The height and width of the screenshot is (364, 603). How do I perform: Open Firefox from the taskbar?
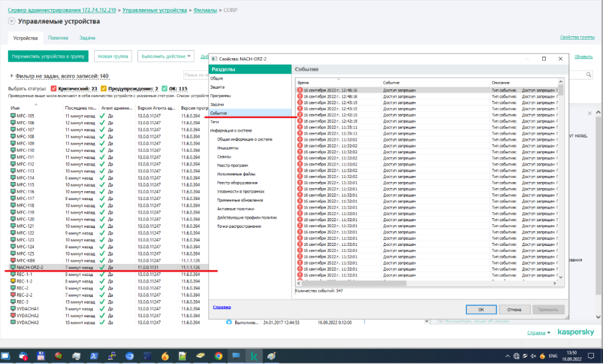(x=165, y=356)
